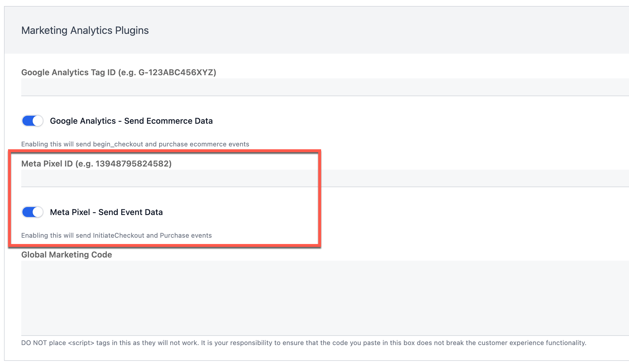This screenshot has height=364, width=629.
Task: Click the Marketing Analytics Plugins heading
Action: coord(85,30)
